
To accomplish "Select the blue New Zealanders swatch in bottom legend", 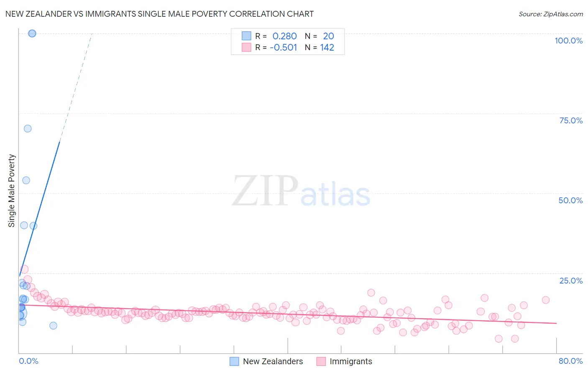I will (x=235, y=361).
